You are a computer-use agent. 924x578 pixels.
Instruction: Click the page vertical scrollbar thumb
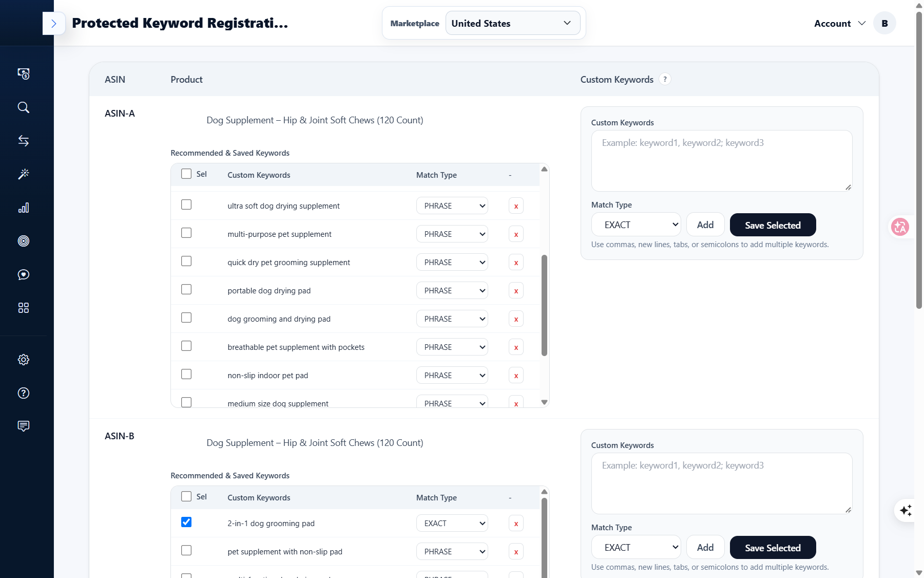[919, 160]
